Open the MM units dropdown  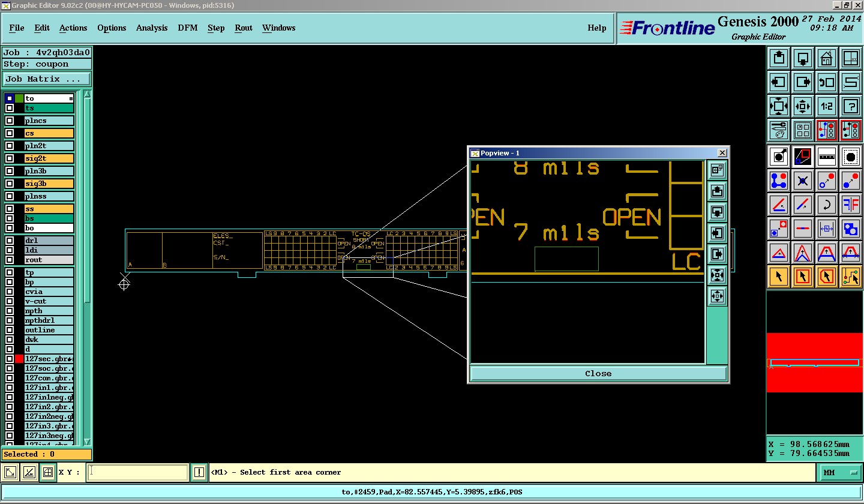coord(841,473)
